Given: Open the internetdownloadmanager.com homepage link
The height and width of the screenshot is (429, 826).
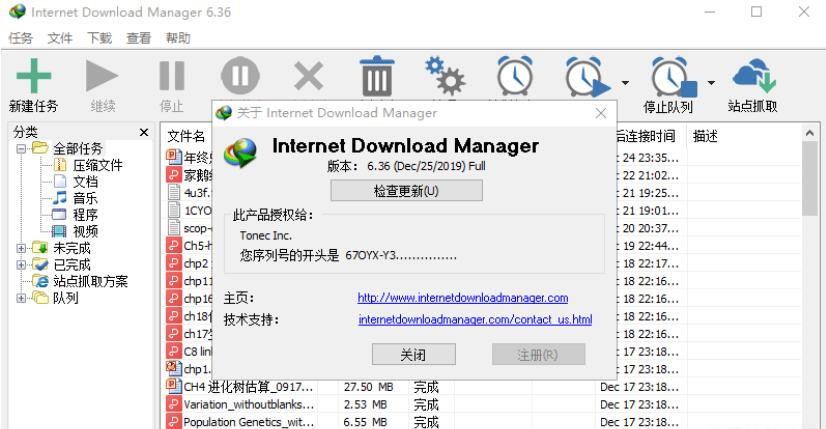Looking at the screenshot, I should [x=463, y=298].
